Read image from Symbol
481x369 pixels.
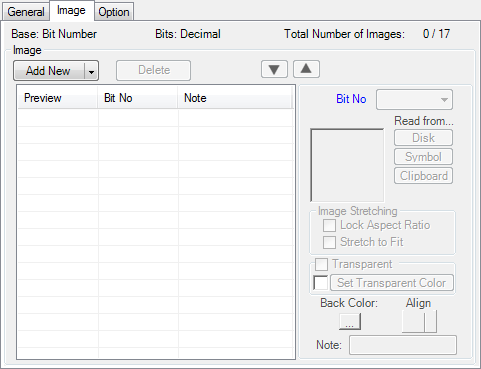coord(423,157)
